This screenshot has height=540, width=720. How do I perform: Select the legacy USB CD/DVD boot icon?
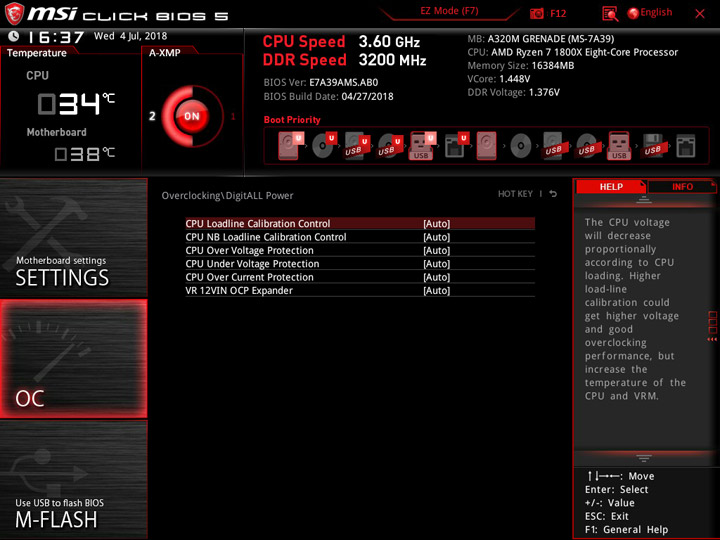point(586,146)
